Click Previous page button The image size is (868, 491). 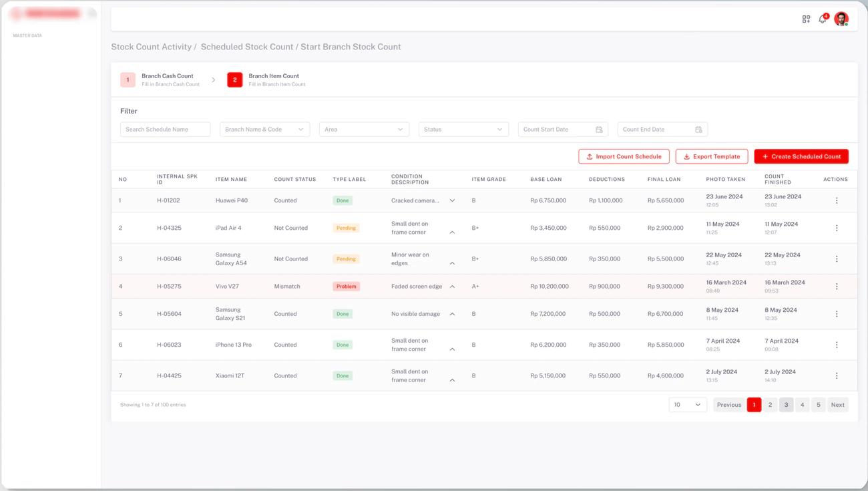(x=729, y=405)
